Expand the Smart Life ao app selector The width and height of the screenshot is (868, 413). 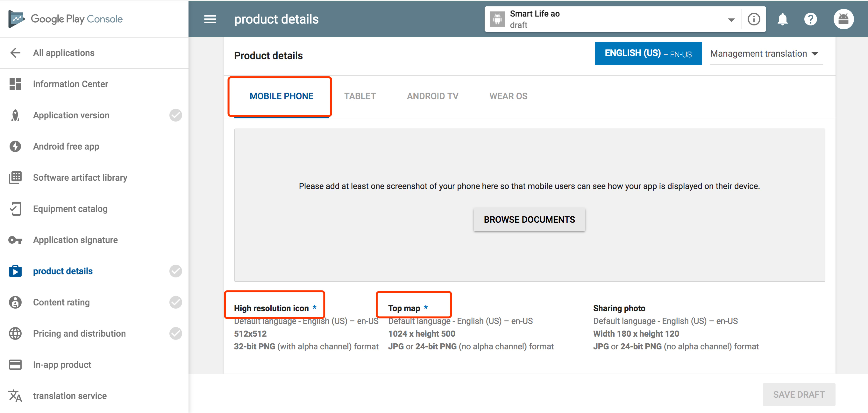click(731, 20)
